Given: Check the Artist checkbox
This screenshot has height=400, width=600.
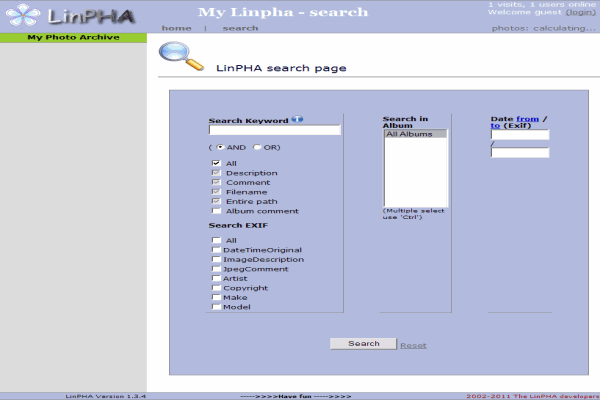Looking at the screenshot, I should click(x=216, y=278).
